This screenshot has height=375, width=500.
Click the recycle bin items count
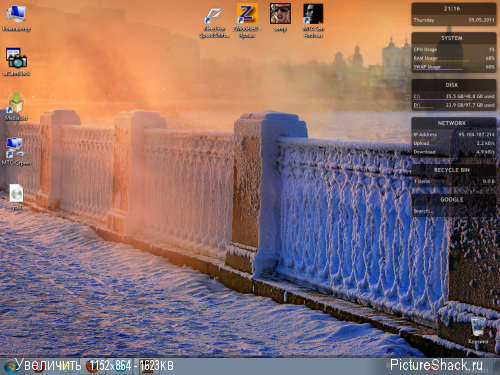tap(422, 182)
